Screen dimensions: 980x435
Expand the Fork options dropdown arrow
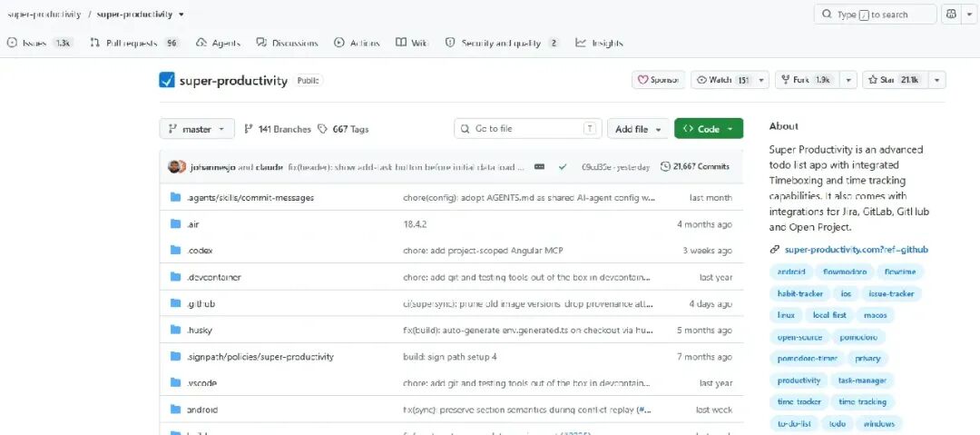click(x=848, y=80)
